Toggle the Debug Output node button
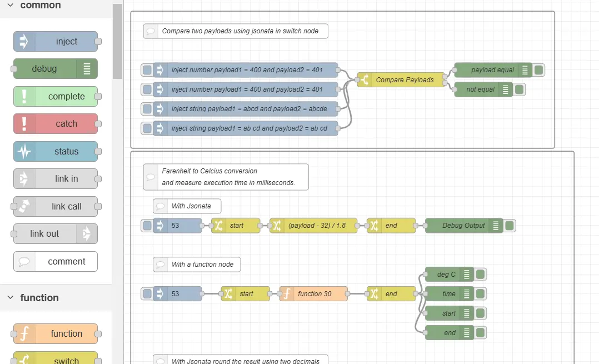The image size is (599, 364). tap(510, 226)
